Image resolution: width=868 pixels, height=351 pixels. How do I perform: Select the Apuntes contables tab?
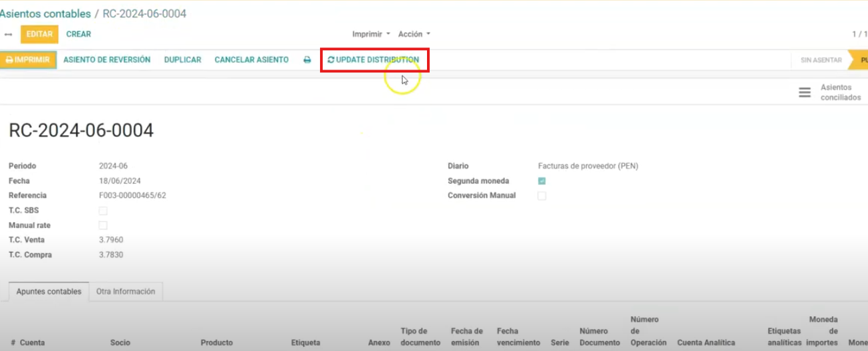49,291
